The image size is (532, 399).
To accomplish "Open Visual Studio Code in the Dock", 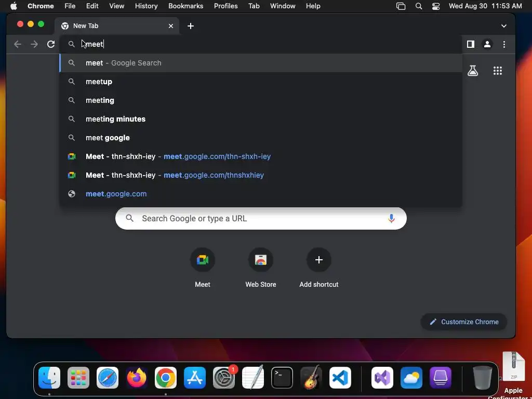I will tap(340, 377).
